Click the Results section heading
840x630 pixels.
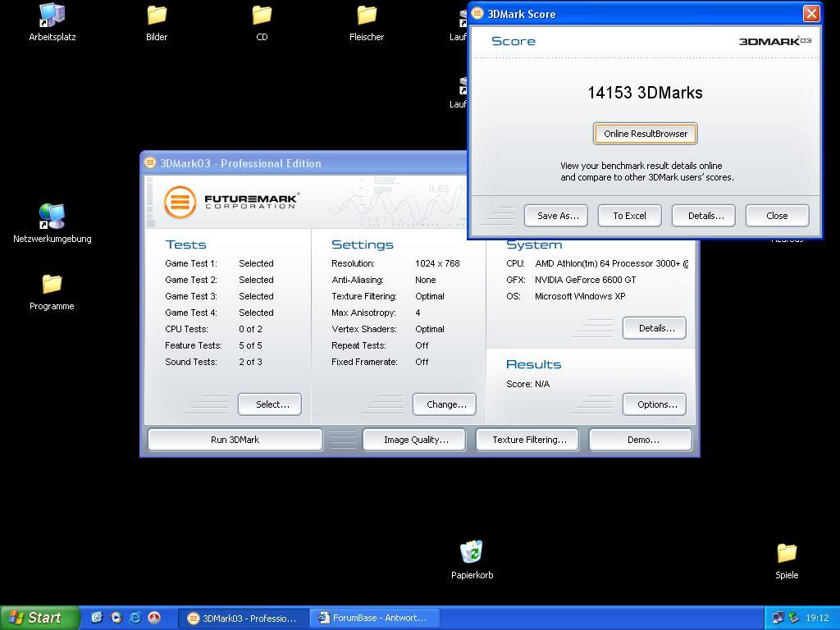tap(533, 364)
